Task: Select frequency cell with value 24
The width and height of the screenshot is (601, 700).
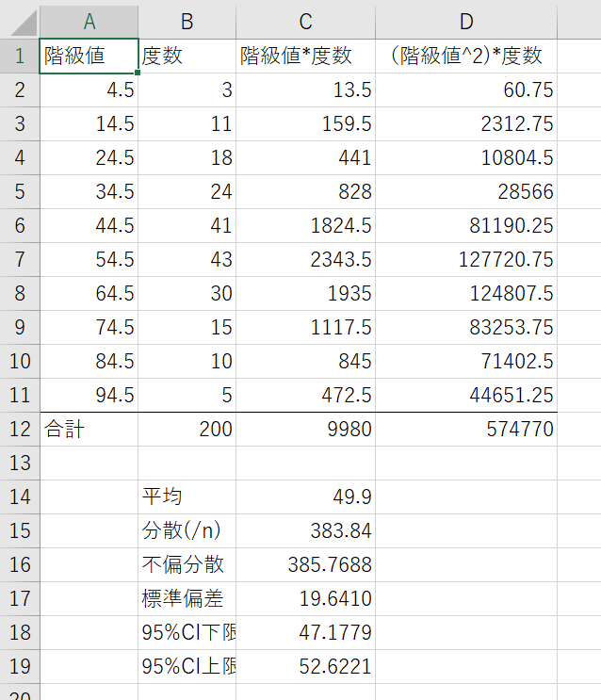Action: tap(187, 191)
